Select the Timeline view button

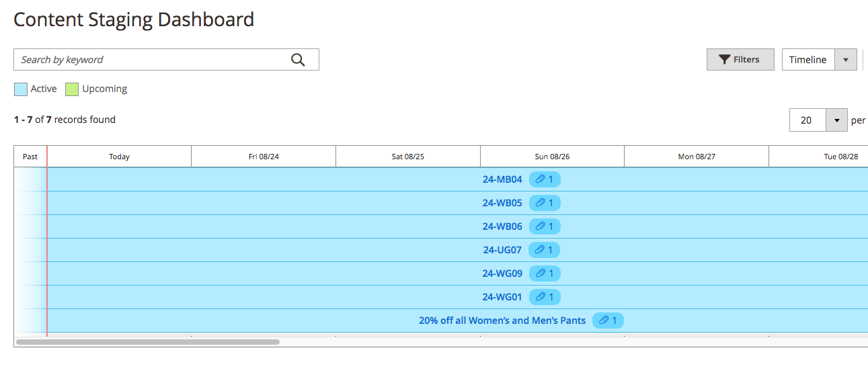click(x=808, y=60)
